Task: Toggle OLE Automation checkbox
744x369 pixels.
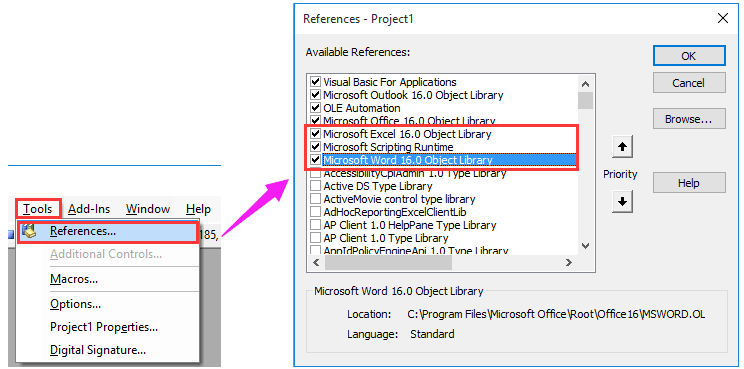Action: coord(315,108)
